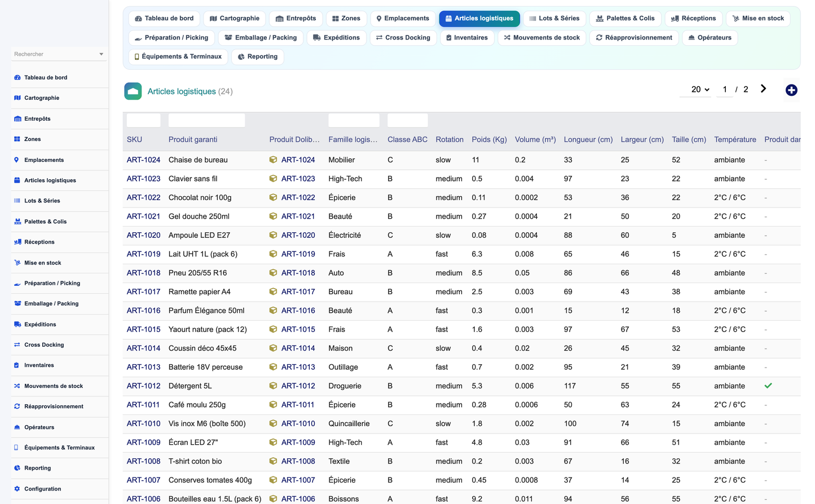Click green checkmark in ART-1012 row
815x504 pixels.
pos(768,386)
